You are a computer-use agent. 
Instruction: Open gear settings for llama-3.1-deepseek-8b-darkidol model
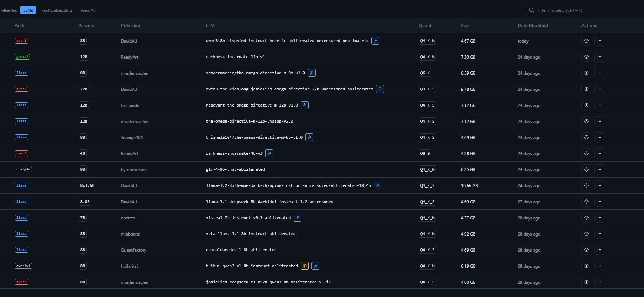coord(586,202)
